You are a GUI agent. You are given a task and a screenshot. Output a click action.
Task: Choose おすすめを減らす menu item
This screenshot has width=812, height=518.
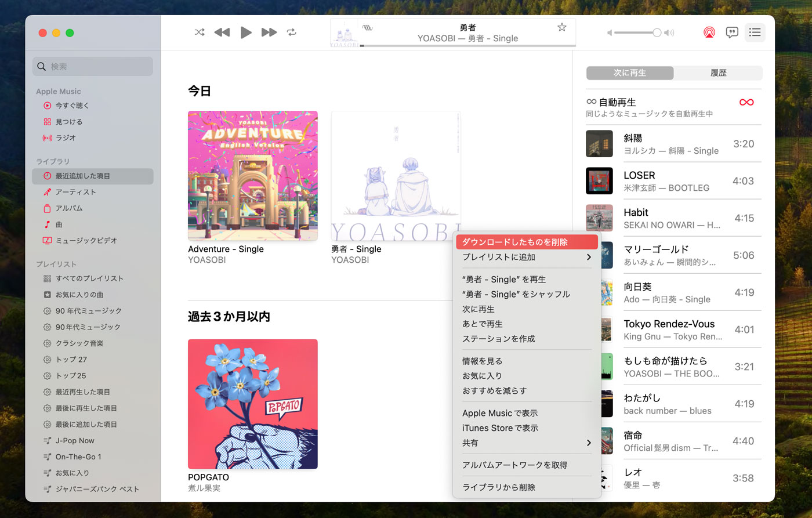[x=527, y=390]
